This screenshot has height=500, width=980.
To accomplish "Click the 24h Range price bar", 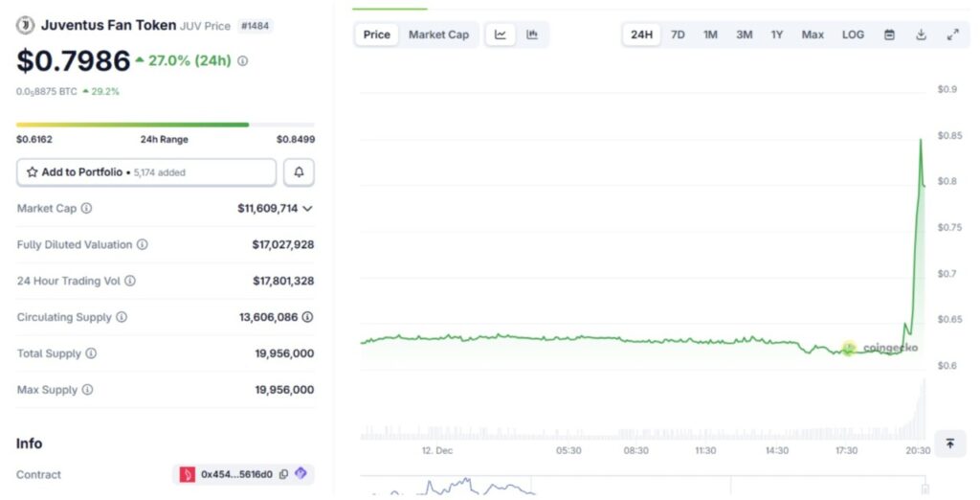I will [165, 125].
